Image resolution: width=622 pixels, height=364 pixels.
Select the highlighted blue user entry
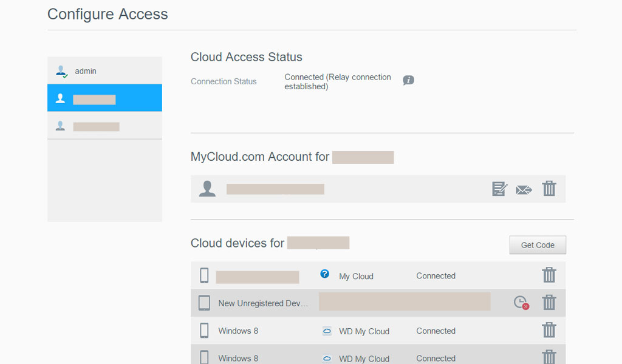104,98
